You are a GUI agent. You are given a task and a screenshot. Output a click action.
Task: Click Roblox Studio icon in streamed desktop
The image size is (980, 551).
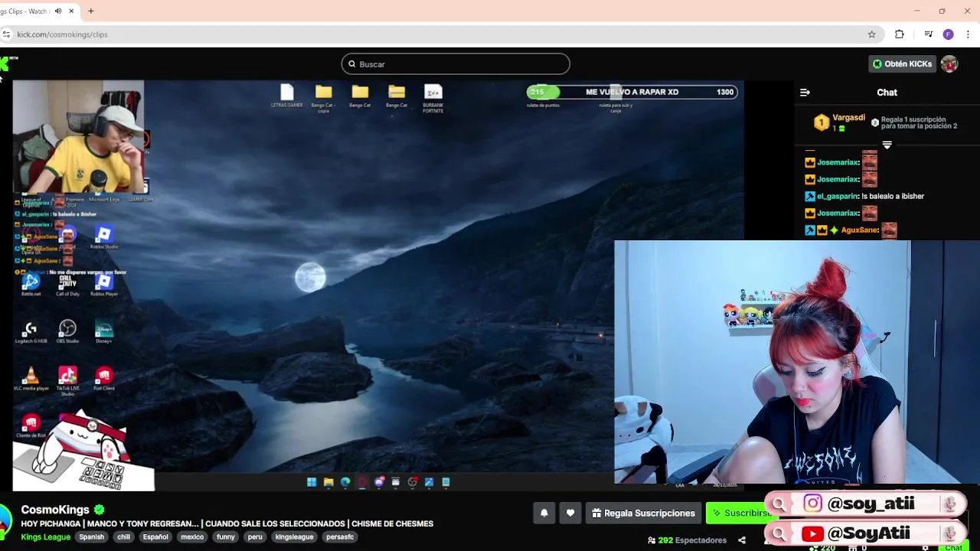[x=104, y=236]
